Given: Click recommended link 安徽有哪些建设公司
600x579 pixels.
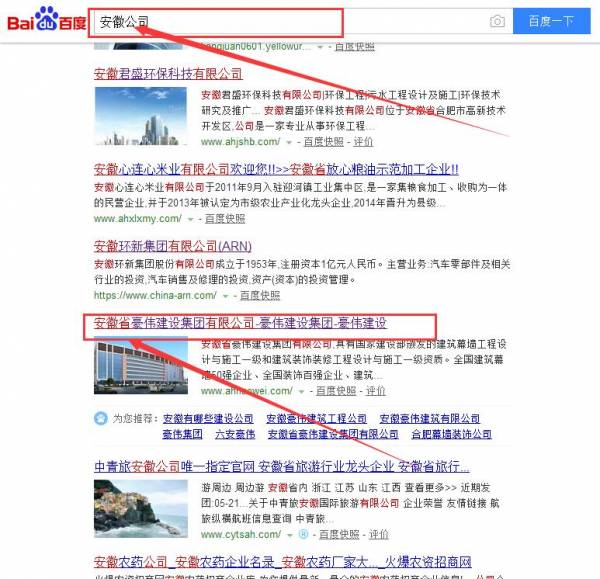Looking at the screenshot, I should coord(208,419).
